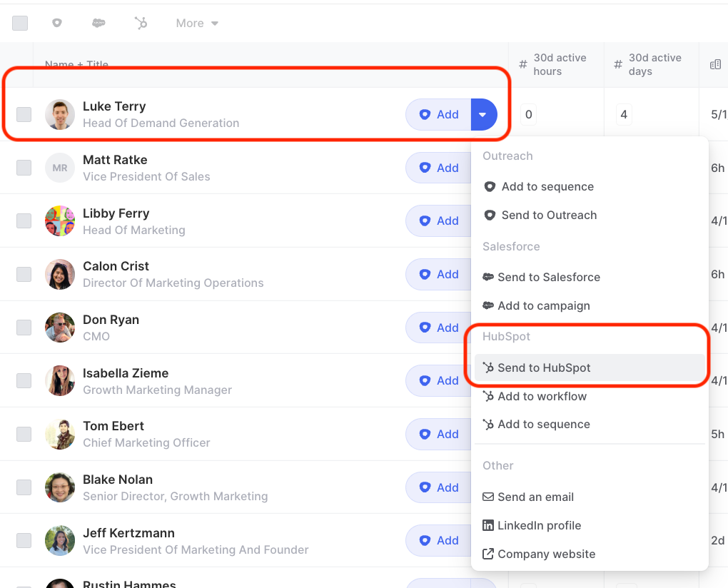The width and height of the screenshot is (728, 588).
Task: Click the 30d active days column header
Action: [x=652, y=64]
